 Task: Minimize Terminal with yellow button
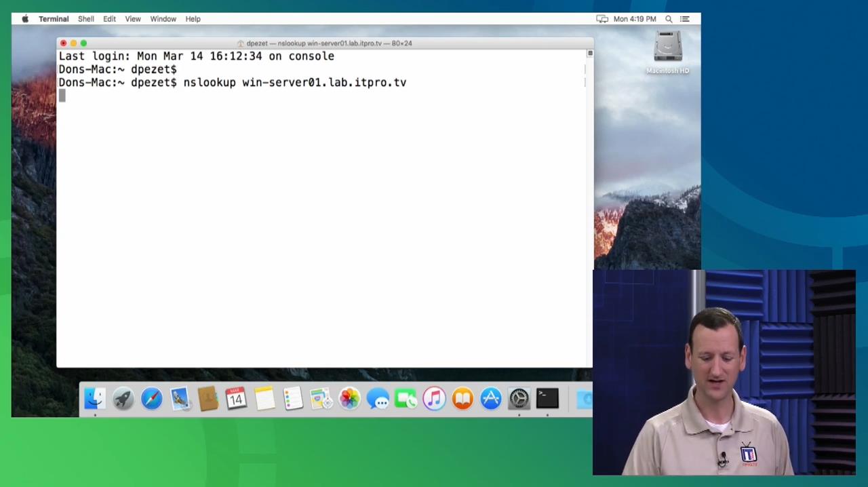pos(74,43)
